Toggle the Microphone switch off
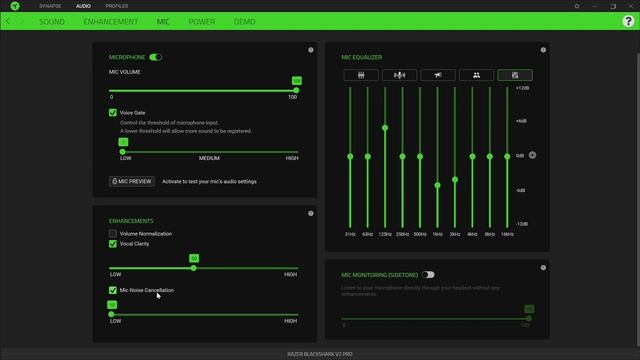Image resolution: width=640 pixels, height=360 pixels. [156, 57]
